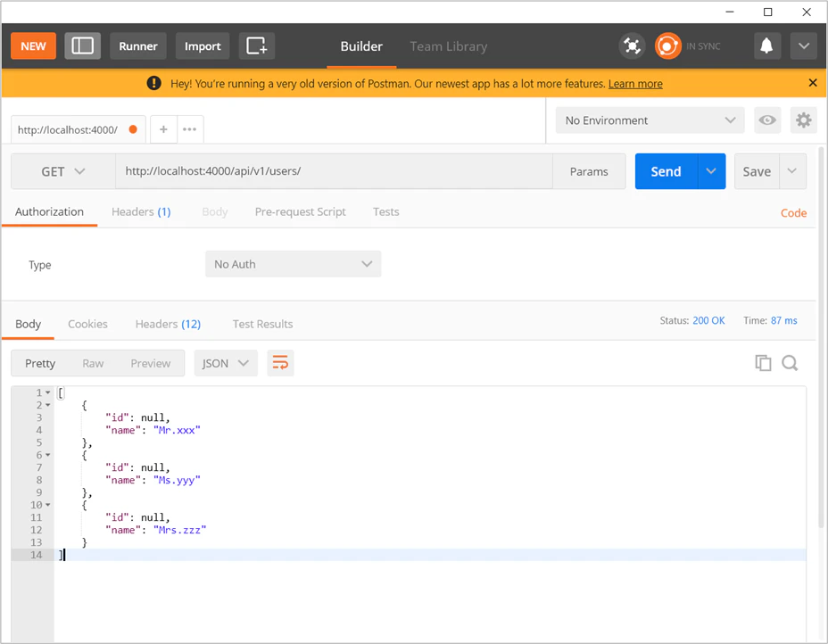Click the warning exclamation icon in banner
Image resolution: width=828 pixels, height=644 pixels.
(x=153, y=83)
